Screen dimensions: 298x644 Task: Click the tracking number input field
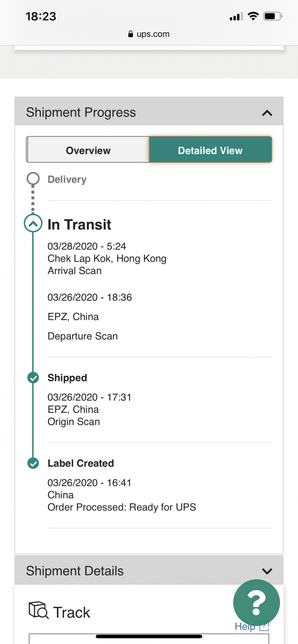(149, 639)
